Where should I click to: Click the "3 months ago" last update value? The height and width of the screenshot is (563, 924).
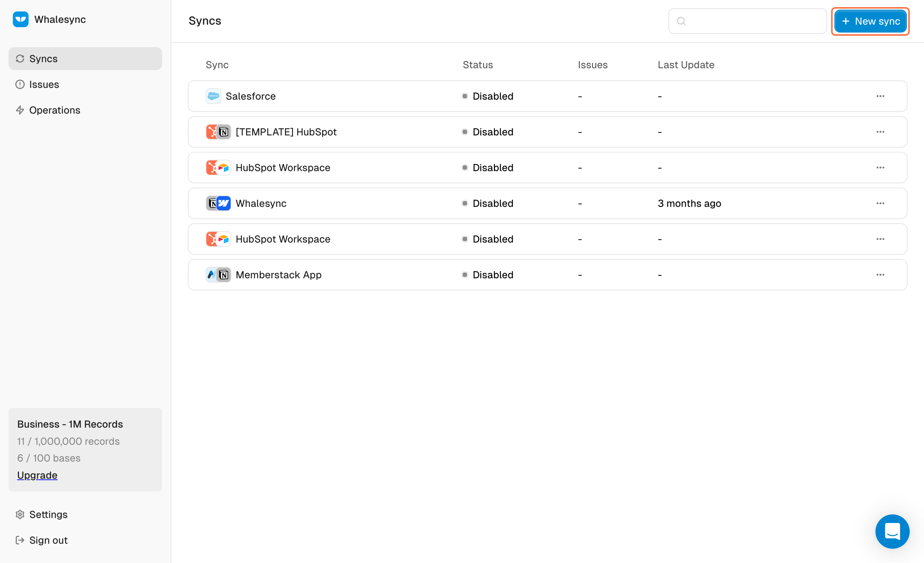[x=689, y=203]
